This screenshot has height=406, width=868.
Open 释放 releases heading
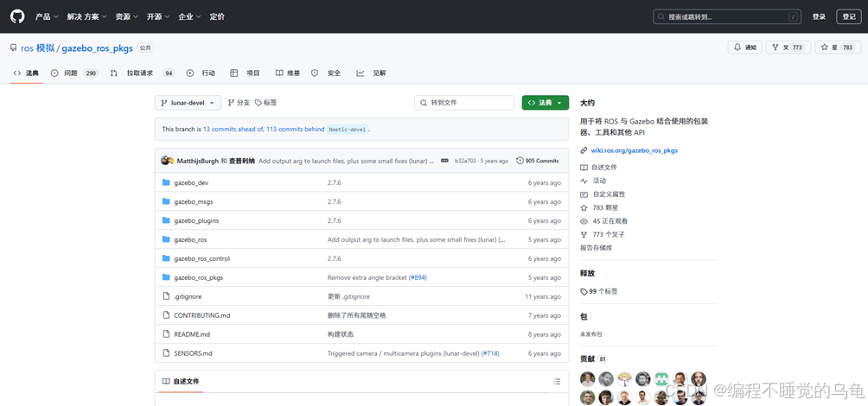[x=587, y=274]
